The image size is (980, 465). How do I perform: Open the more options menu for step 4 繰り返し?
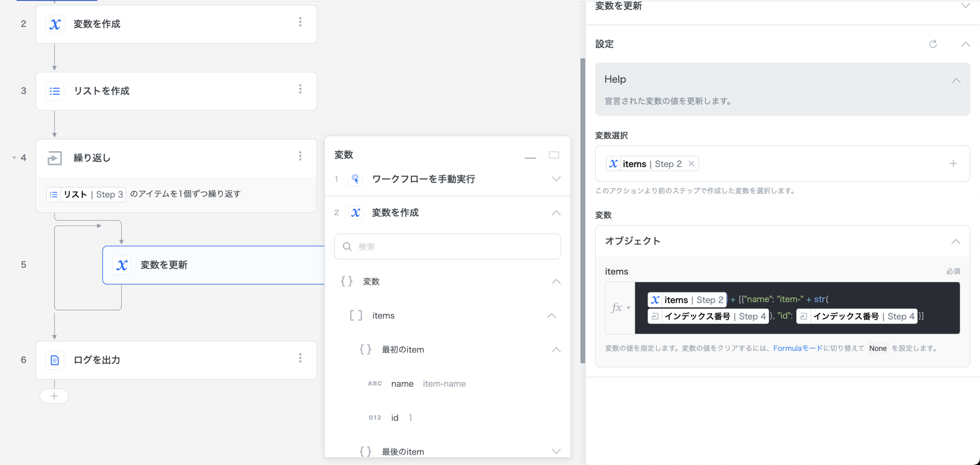click(300, 156)
